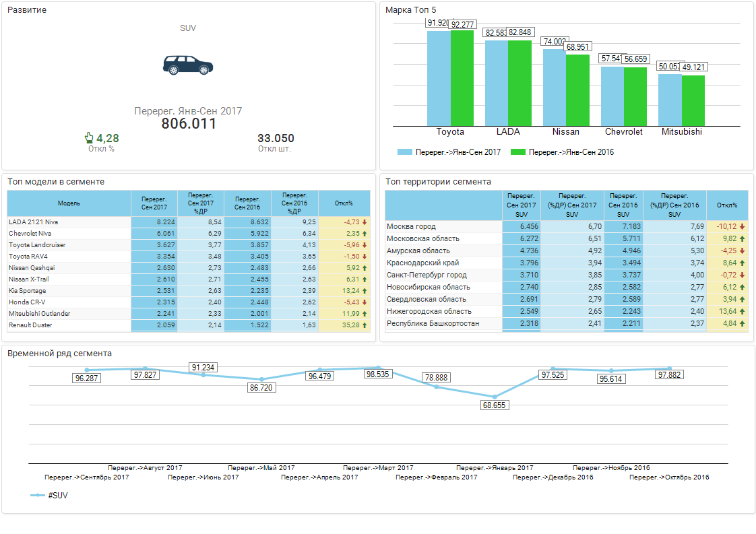
Task: Click the blue Янв-Сен 2017 legend swatch
Action: [x=404, y=152]
